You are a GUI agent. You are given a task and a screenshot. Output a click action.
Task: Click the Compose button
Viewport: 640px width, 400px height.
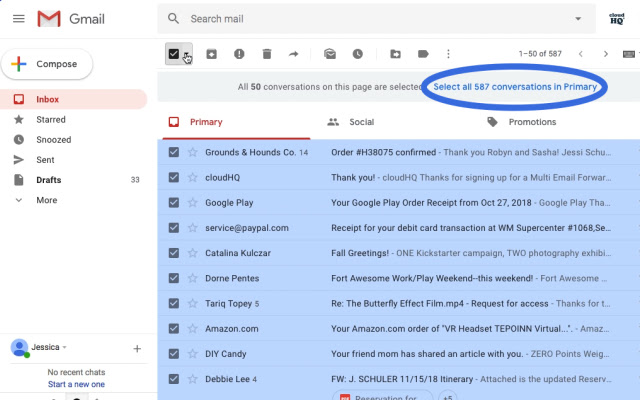pos(47,64)
